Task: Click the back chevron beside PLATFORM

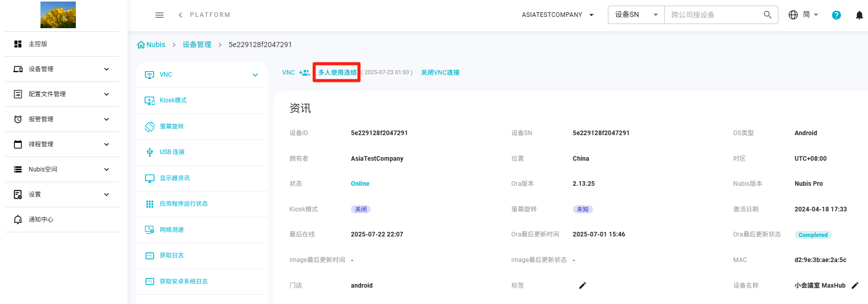Action: 180,15
